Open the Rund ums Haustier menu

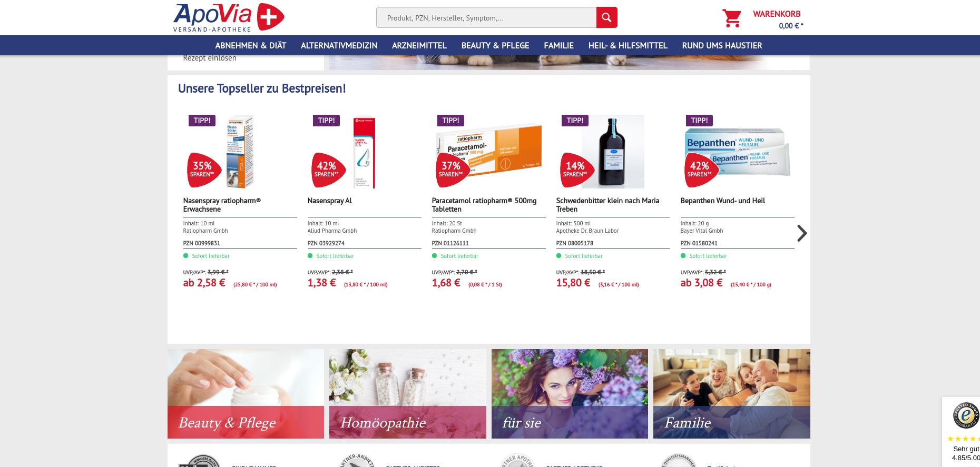pos(722,45)
